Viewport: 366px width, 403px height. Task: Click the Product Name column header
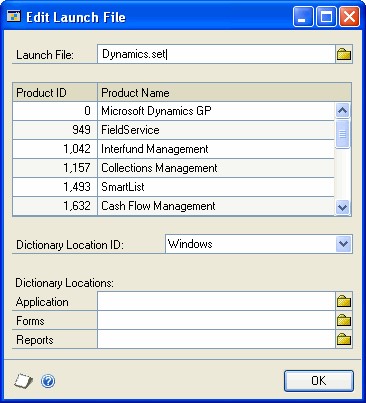click(224, 92)
